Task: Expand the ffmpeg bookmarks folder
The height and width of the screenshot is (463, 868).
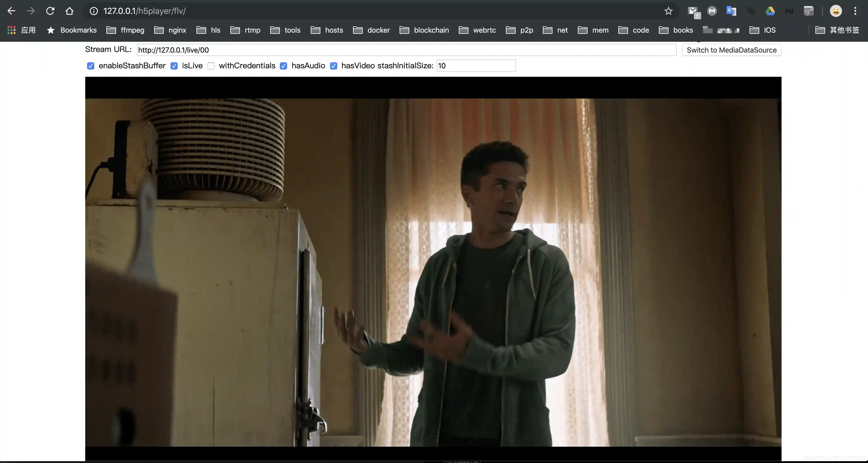Action: (x=125, y=30)
